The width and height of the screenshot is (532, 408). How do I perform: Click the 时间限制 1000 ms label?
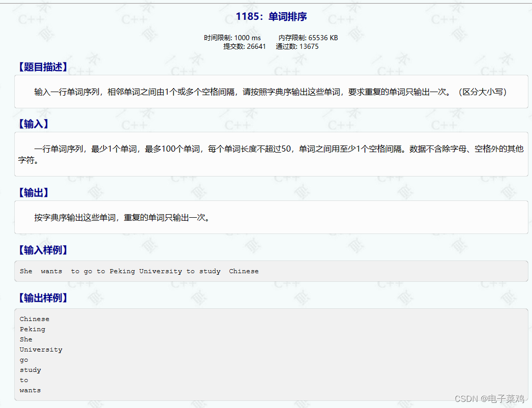[x=231, y=38]
